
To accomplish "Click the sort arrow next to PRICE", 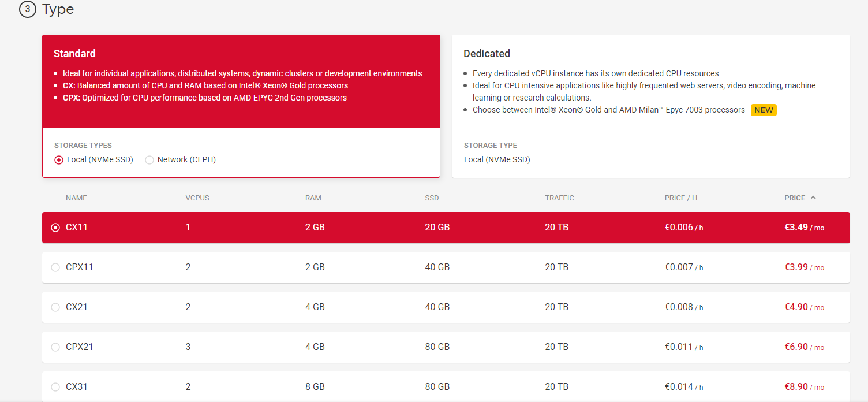I will (x=813, y=198).
